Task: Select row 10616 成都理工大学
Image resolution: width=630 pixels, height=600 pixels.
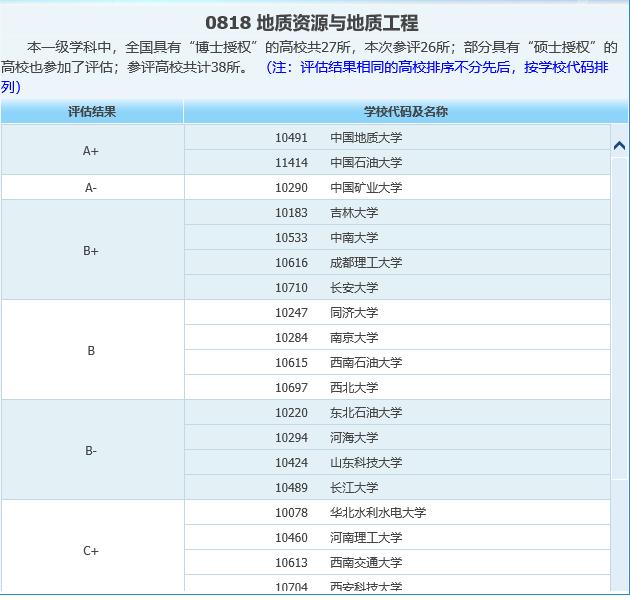Action: pyautogui.click(x=397, y=262)
